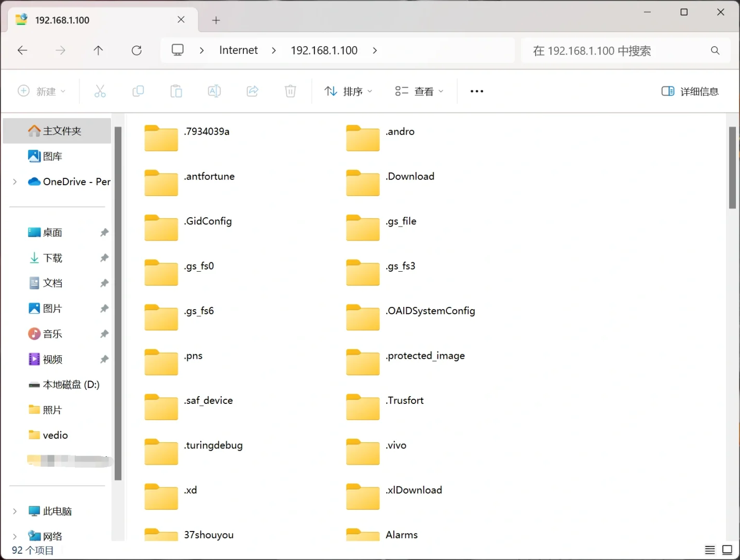
Task: Click the Rename icon in toolbar
Action: (x=214, y=91)
